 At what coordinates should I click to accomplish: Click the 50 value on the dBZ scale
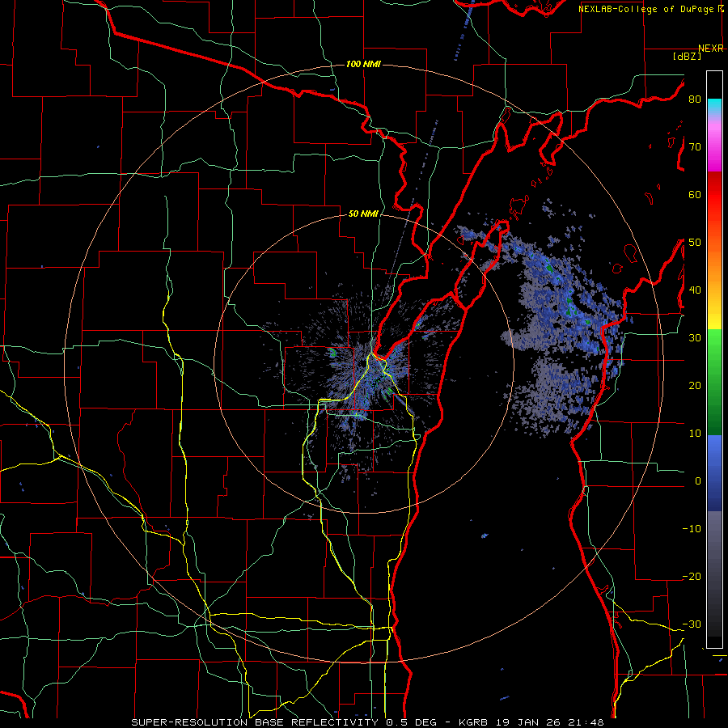tap(695, 243)
